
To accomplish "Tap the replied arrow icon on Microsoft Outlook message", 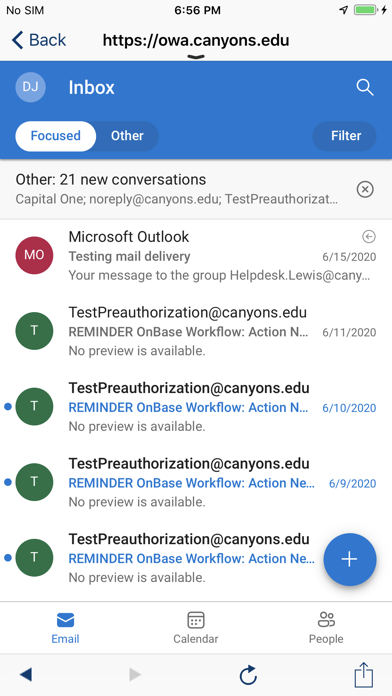I will (368, 237).
